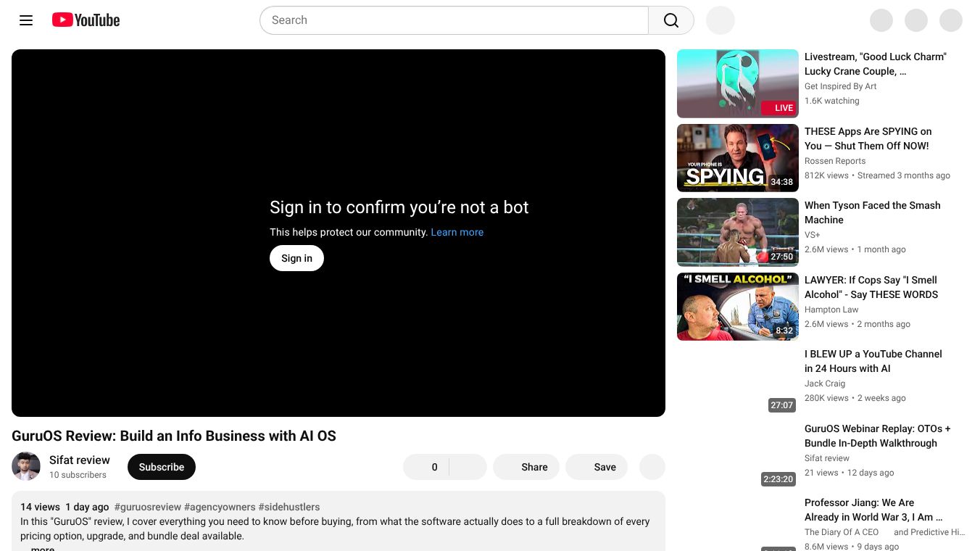Open 'When Tyson Faced the Smash Machine'
The image size is (980, 551).
(873, 212)
